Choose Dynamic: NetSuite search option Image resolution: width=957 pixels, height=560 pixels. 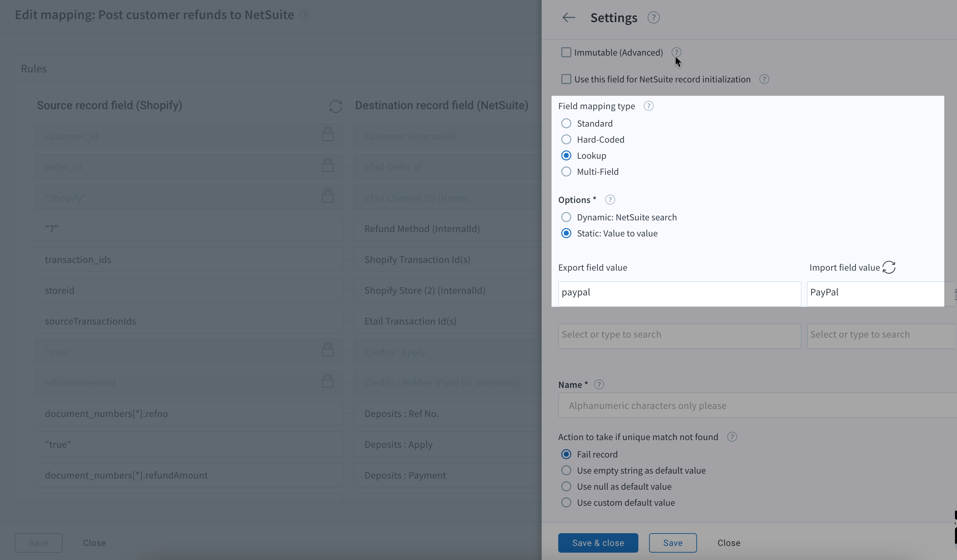[566, 217]
